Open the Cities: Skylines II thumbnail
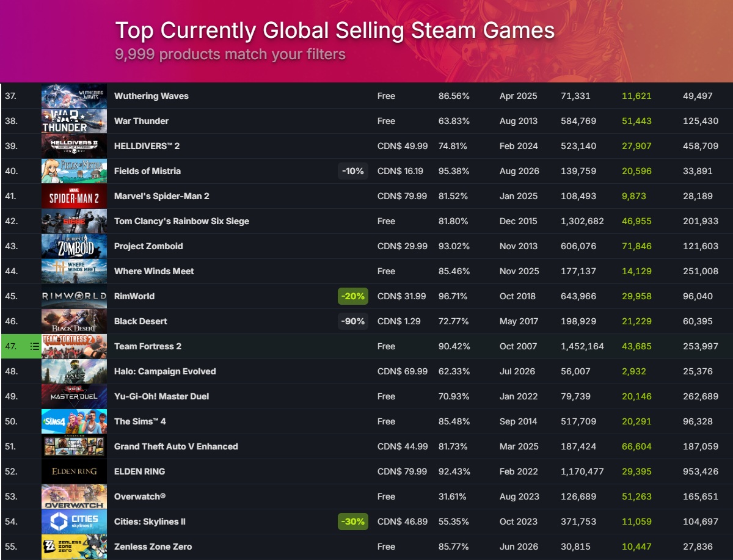The width and height of the screenshot is (733, 560). coord(74,522)
